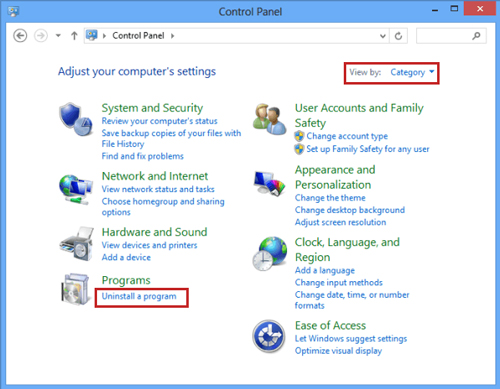Open the recent locations dropdown arrow
500x389 pixels.
pos(58,35)
